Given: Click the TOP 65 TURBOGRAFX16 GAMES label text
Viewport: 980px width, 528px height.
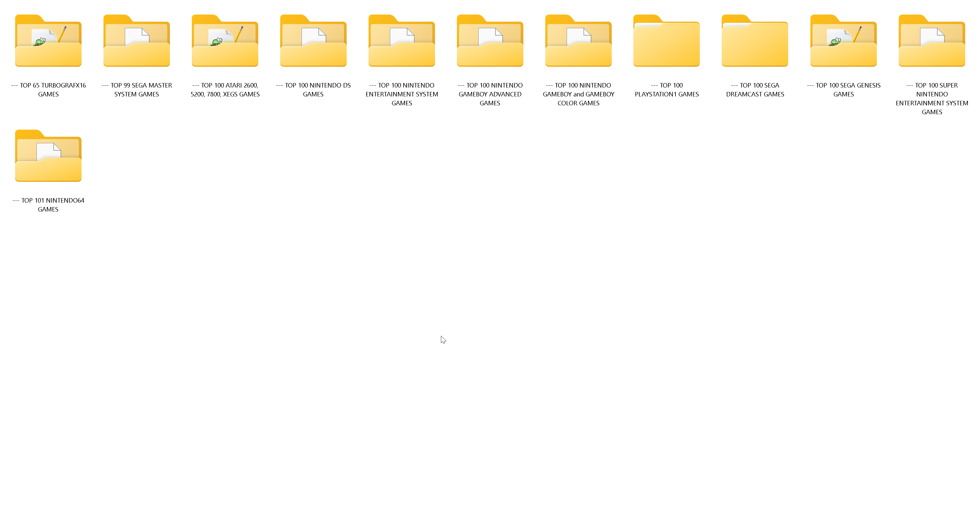Looking at the screenshot, I should (48, 90).
